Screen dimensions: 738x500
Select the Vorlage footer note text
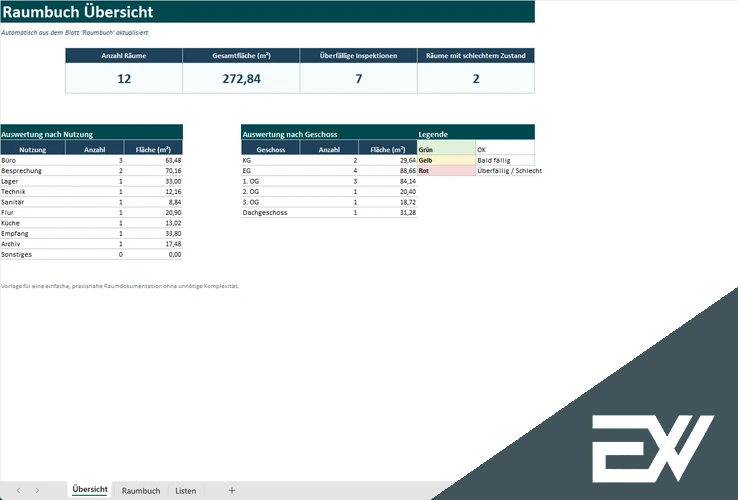click(120, 286)
